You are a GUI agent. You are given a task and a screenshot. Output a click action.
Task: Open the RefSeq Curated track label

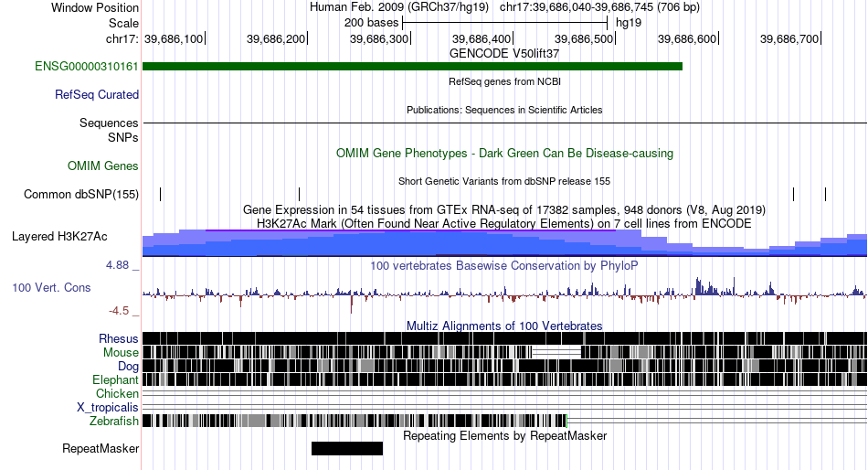coord(97,95)
